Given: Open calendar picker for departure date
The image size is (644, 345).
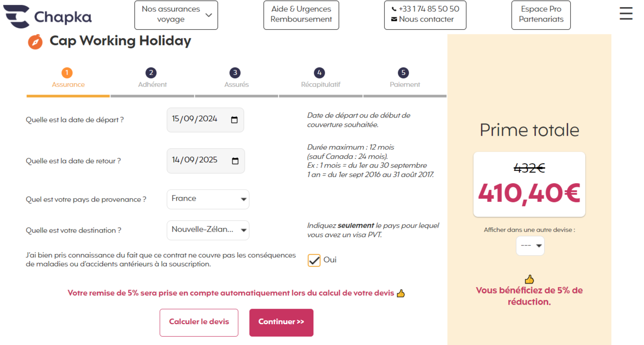Looking at the screenshot, I should pyautogui.click(x=234, y=119).
